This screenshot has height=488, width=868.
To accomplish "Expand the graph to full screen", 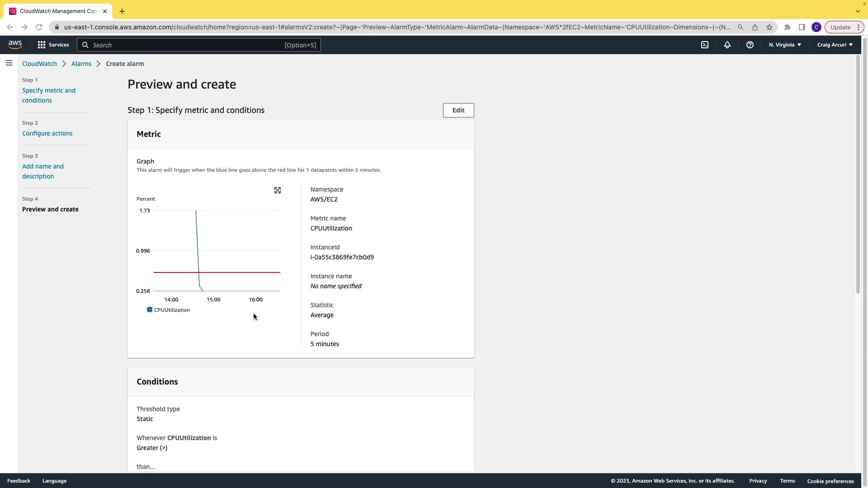I will 278,190.
